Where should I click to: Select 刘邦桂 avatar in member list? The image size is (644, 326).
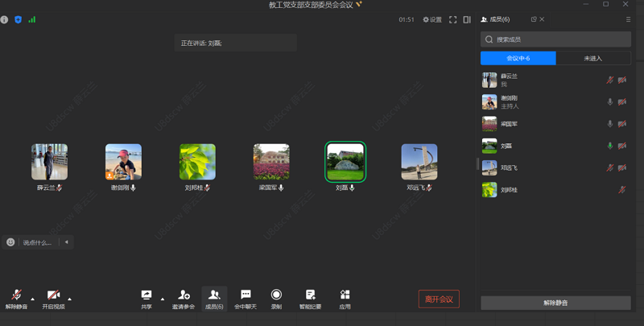(489, 190)
